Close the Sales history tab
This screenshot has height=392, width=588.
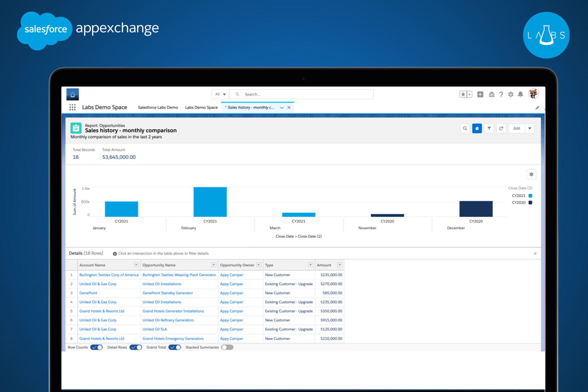[289, 108]
